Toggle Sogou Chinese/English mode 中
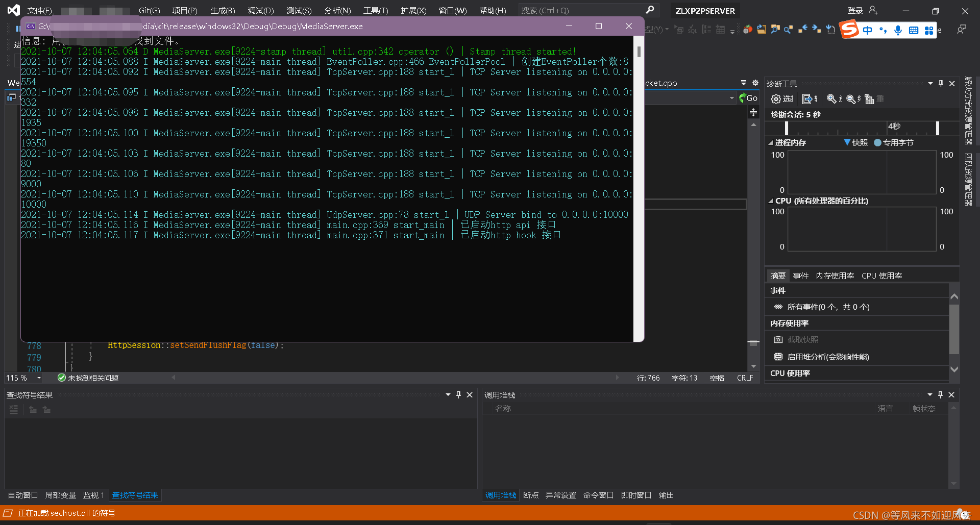The image size is (980, 525). coord(868,31)
